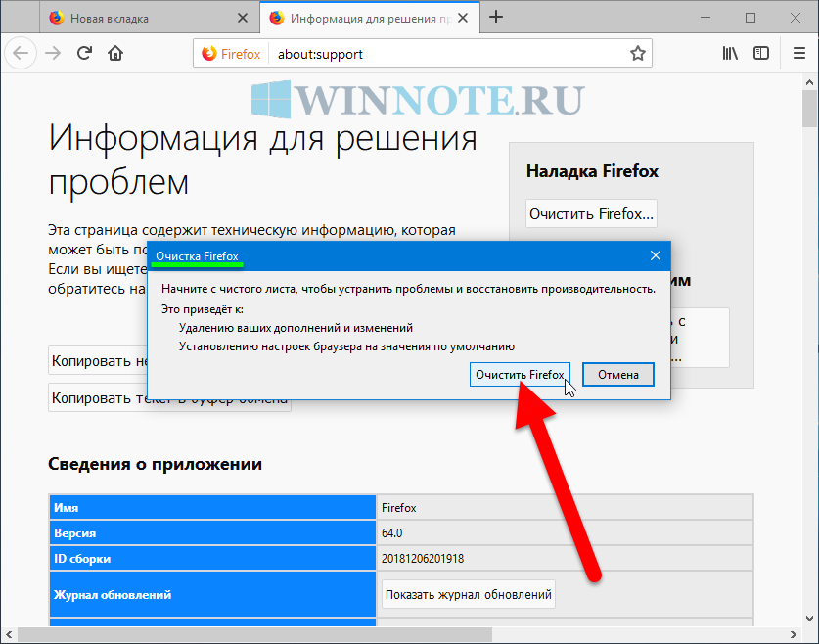Click 'Отмена' to cancel the dialog

tap(618, 375)
